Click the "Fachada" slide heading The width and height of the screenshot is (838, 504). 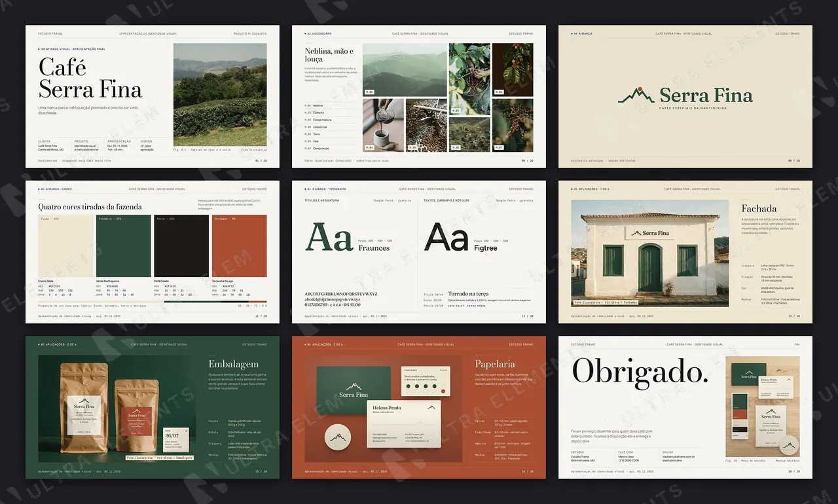(x=759, y=209)
